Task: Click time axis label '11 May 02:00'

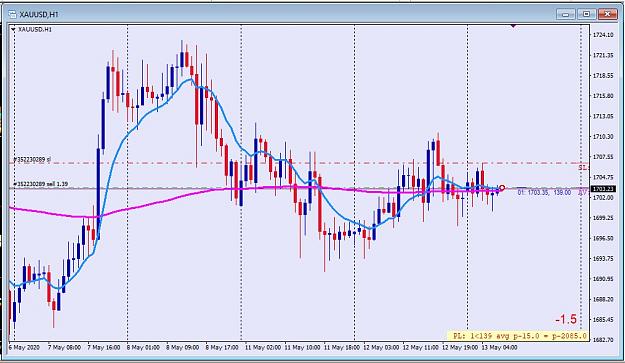Action: (x=263, y=347)
